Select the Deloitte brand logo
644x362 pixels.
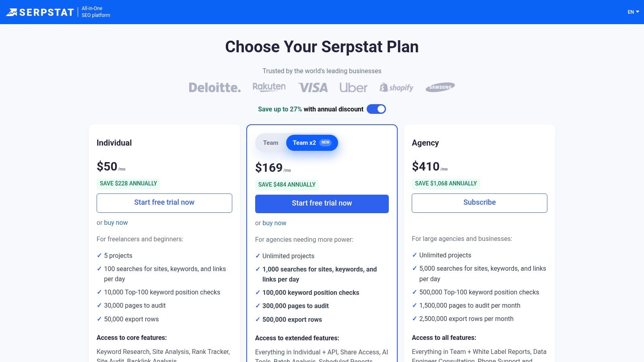[x=215, y=87]
